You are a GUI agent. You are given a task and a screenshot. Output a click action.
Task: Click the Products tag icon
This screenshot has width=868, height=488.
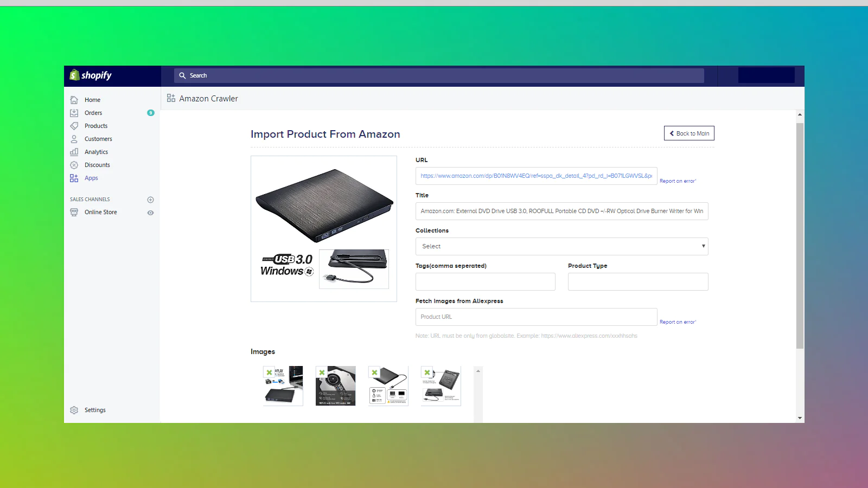pyautogui.click(x=74, y=126)
